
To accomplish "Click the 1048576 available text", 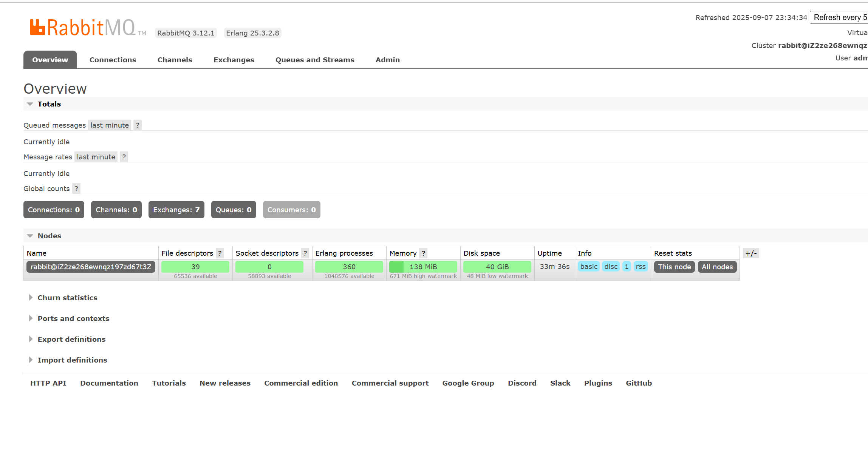I will [x=349, y=276].
